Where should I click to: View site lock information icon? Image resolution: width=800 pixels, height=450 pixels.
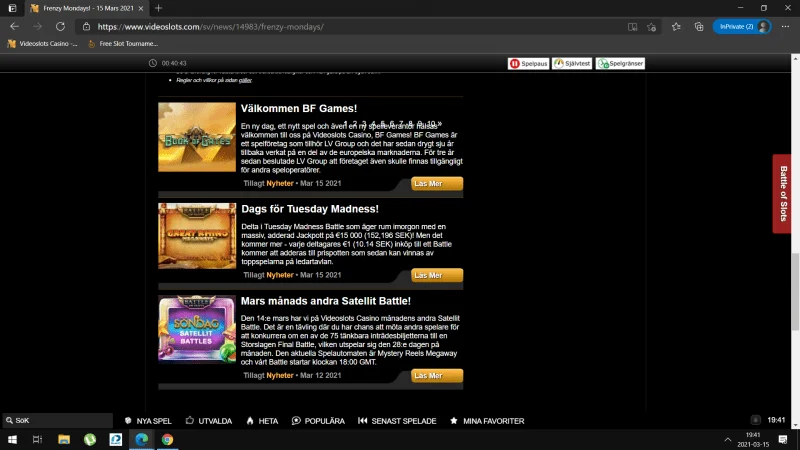click(x=86, y=27)
